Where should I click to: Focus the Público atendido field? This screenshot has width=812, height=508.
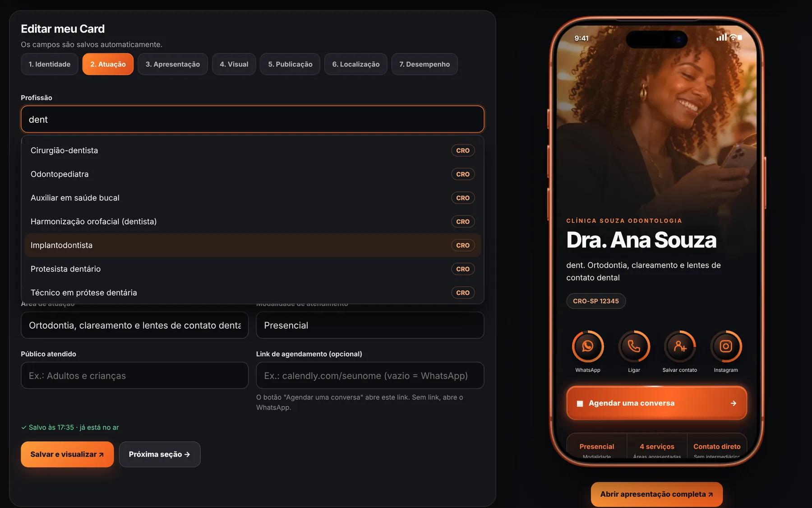134,375
